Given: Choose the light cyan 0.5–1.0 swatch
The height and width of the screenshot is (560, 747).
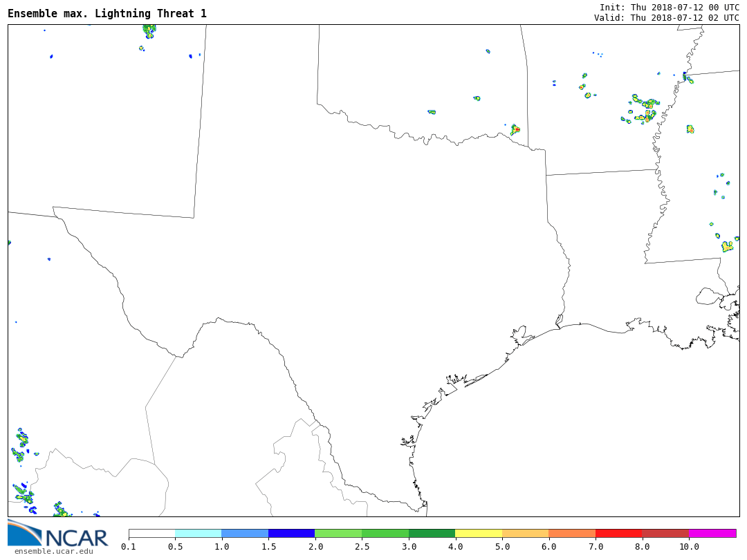Looking at the screenshot, I should [x=198, y=533].
